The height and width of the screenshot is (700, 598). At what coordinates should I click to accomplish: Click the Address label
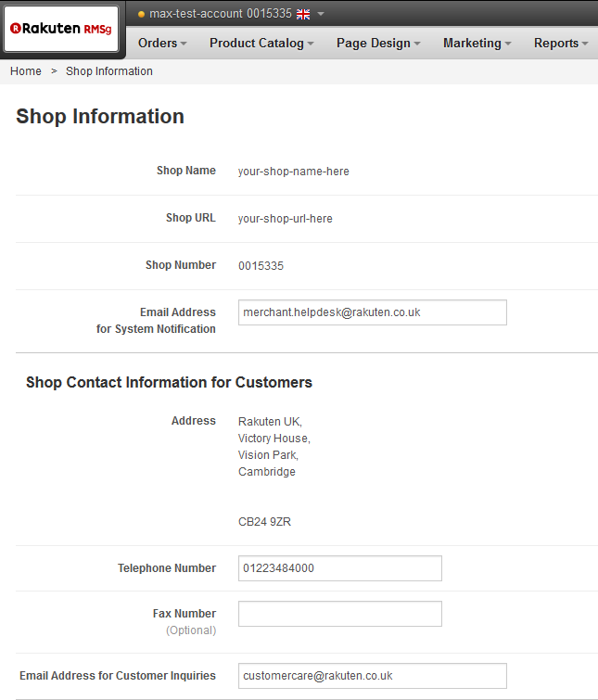click(x=194, y=421)
